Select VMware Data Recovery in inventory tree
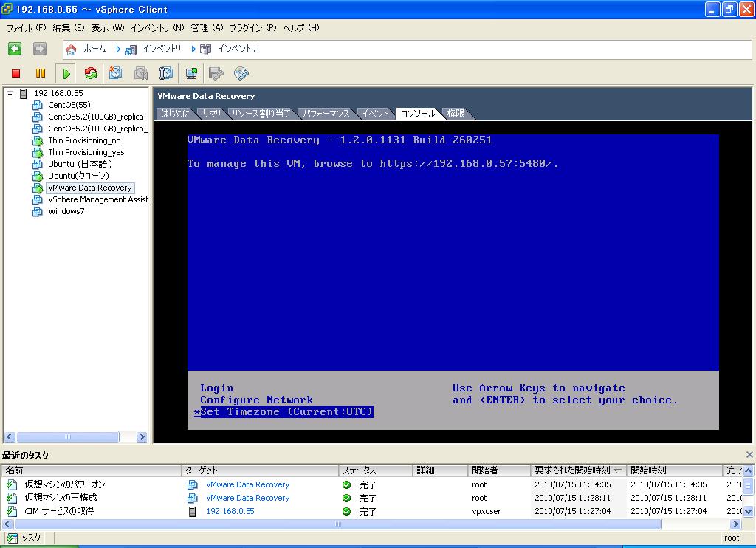This screenshot has height=548, width=756. tap(90, 188)
